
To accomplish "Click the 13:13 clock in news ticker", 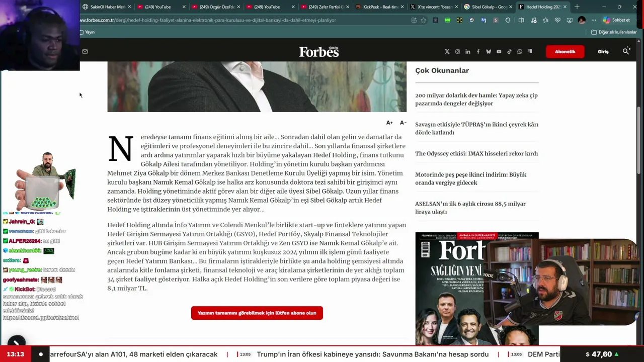I will pyautogui.click(x=16, y=354).
